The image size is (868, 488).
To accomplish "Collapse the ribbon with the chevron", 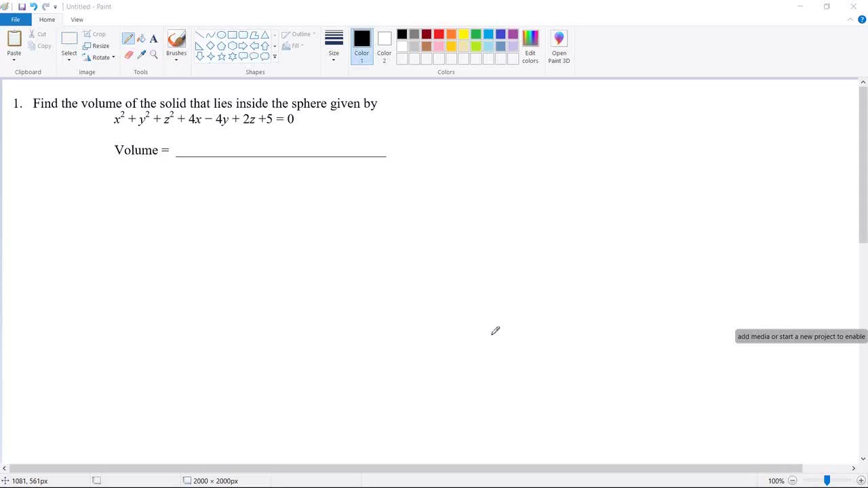I will [850, 20].
